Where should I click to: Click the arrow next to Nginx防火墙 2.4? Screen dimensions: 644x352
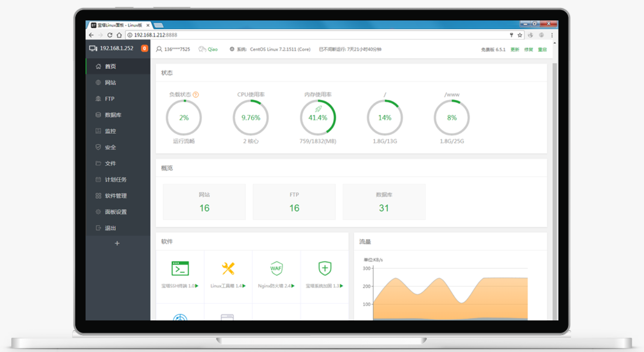pyautogui.click(x=293, y=286)
